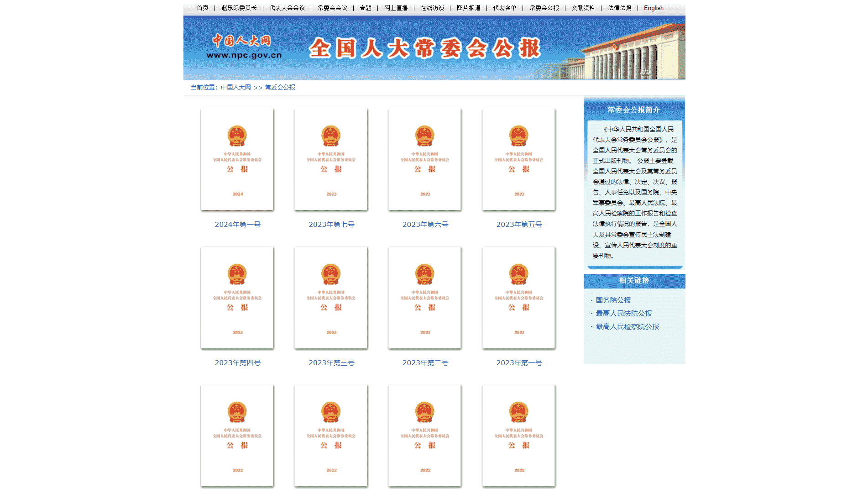868x493 pixels.
Task: Open 在线访谈 in the top menu
Action: [x=432, y=8]
